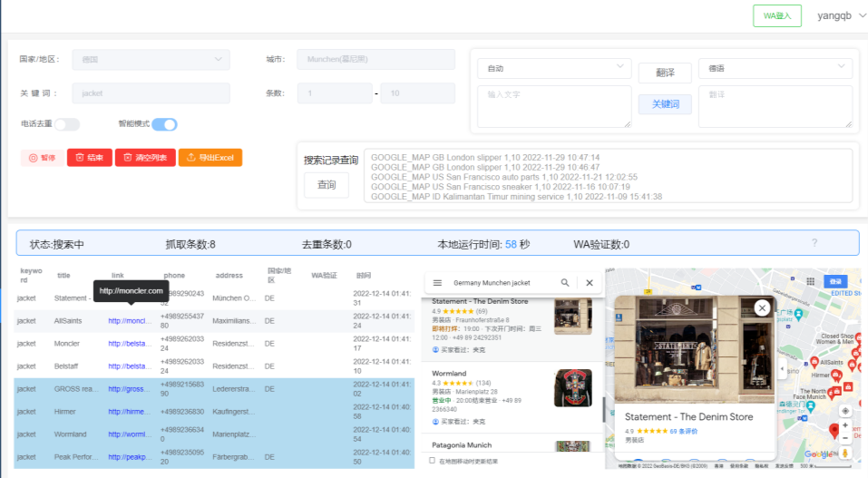Open the Hirmer row link
The image size is (868, 478).
pyautogui.click(x=127, y=412)
